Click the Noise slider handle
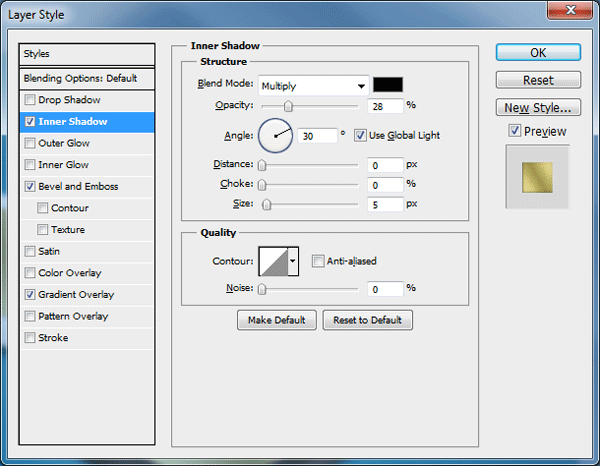The image size is (600, 466). (x=262, y=289)
